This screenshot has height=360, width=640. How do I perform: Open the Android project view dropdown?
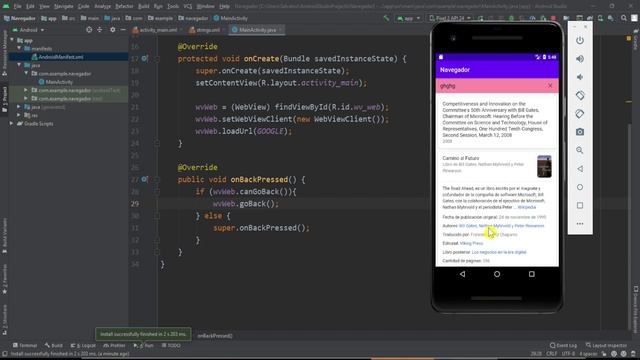click(x=29, y=30)
